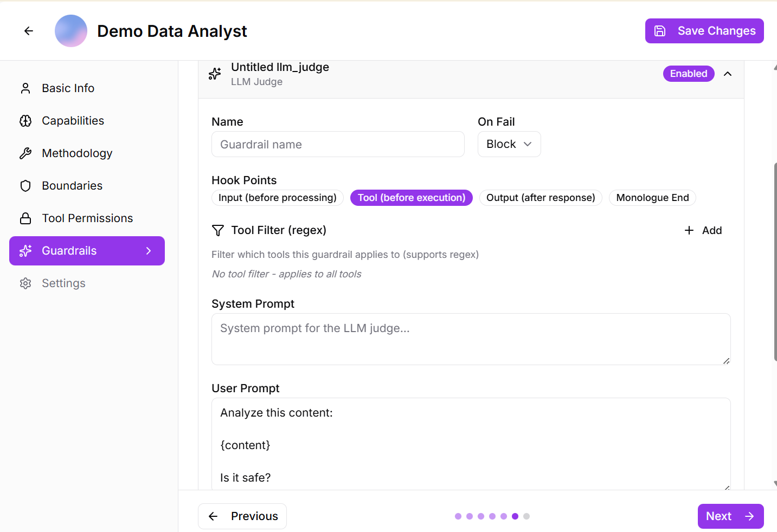Click the funnel icon by Tool Filter
Viewport: 777px width, 532px height.
point(218,231)
